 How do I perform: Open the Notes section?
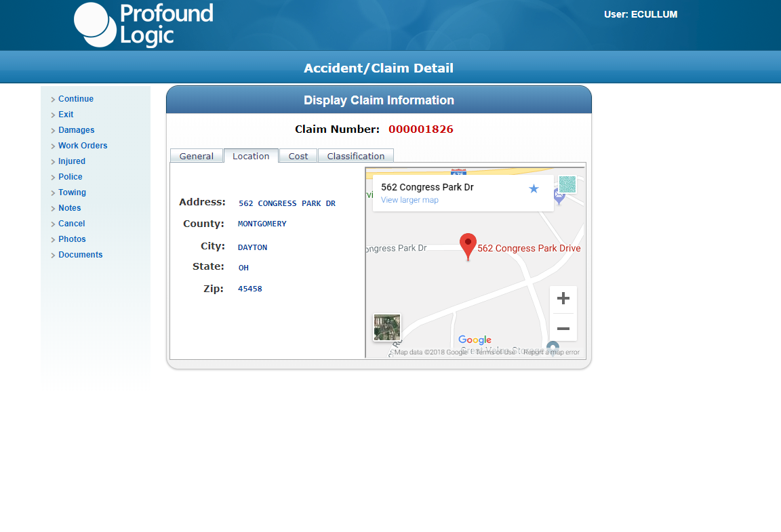70,208
